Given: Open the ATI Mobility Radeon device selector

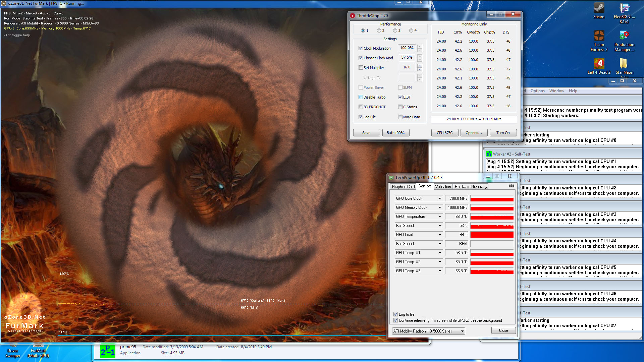Looking at the screenshot, I should pos(428,331).
